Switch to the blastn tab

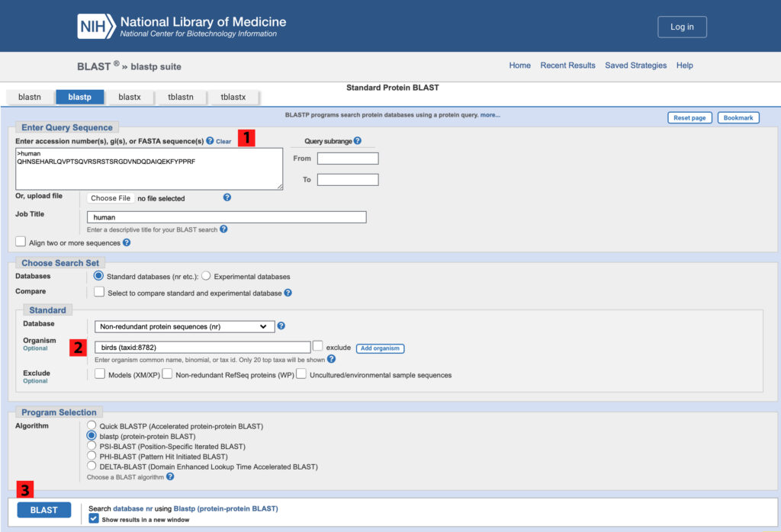pyautogui.click(x=30, y=97)
